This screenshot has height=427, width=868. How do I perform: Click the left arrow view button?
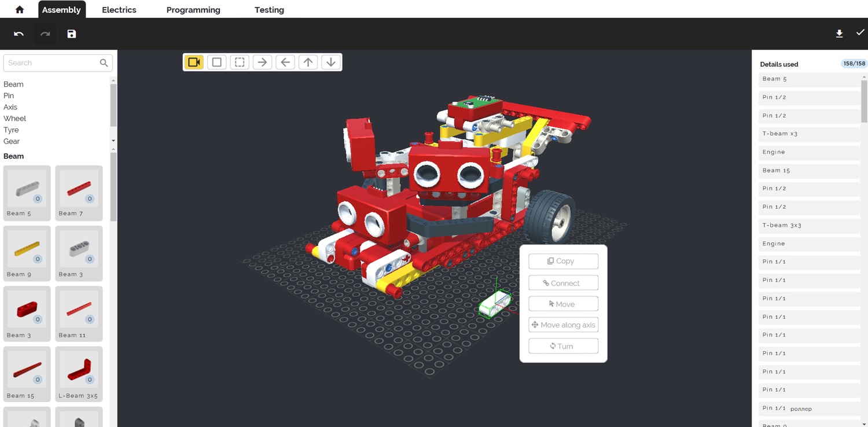coord(285,62)
